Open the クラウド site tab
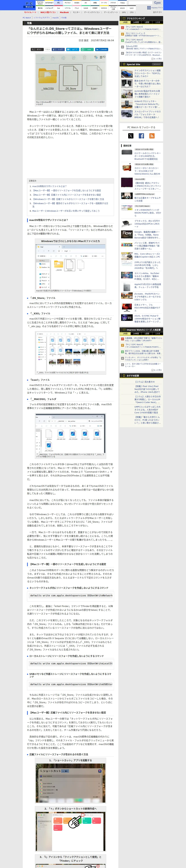 (113, 3)
